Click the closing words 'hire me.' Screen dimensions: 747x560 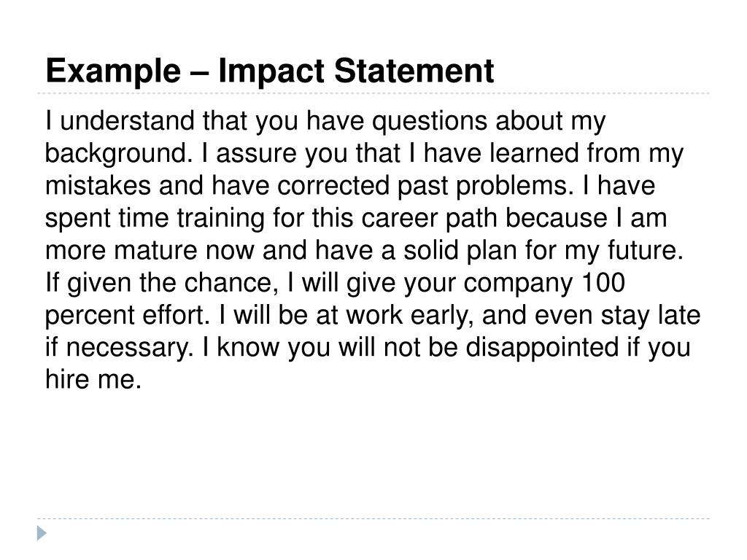(93, 379)
